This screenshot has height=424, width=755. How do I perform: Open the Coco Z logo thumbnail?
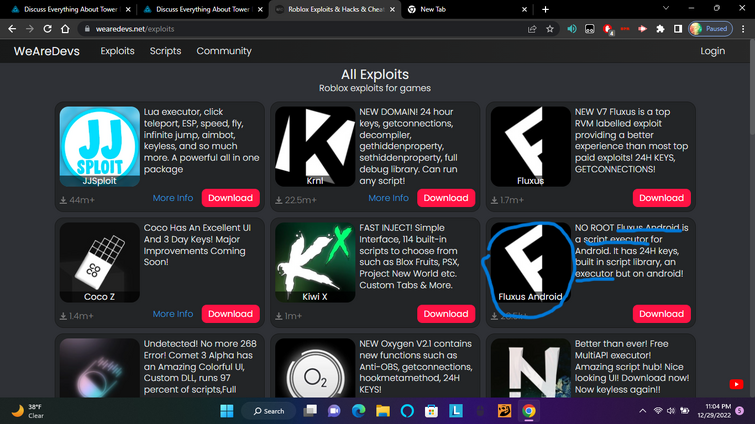[x=100, y=262]
